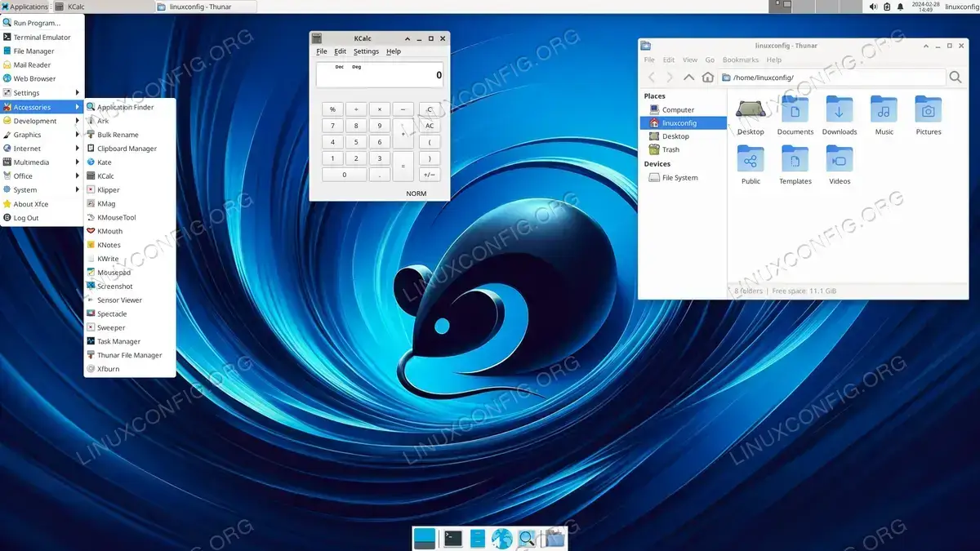Open notifications bell in top panel

[900, 7]
